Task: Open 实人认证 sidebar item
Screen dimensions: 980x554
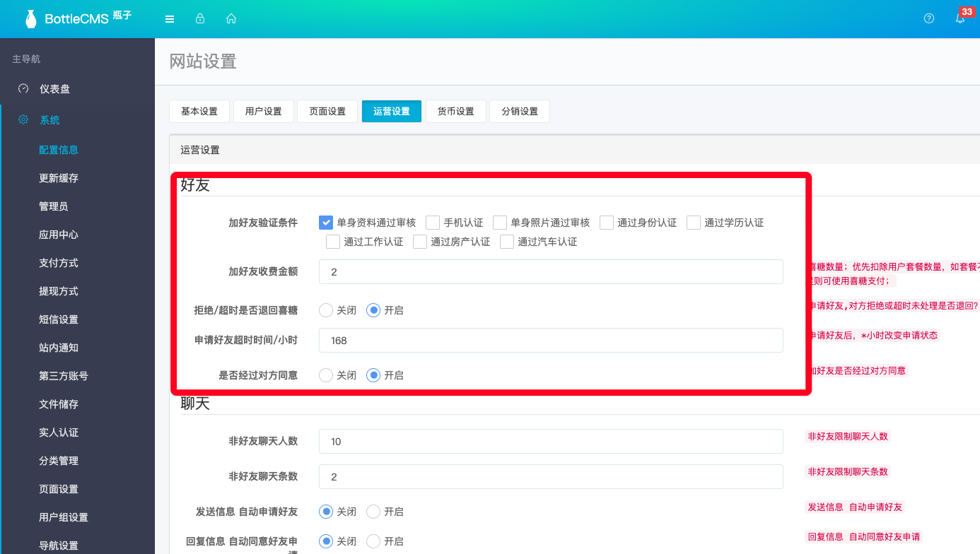Action: (x=59, y=432)
